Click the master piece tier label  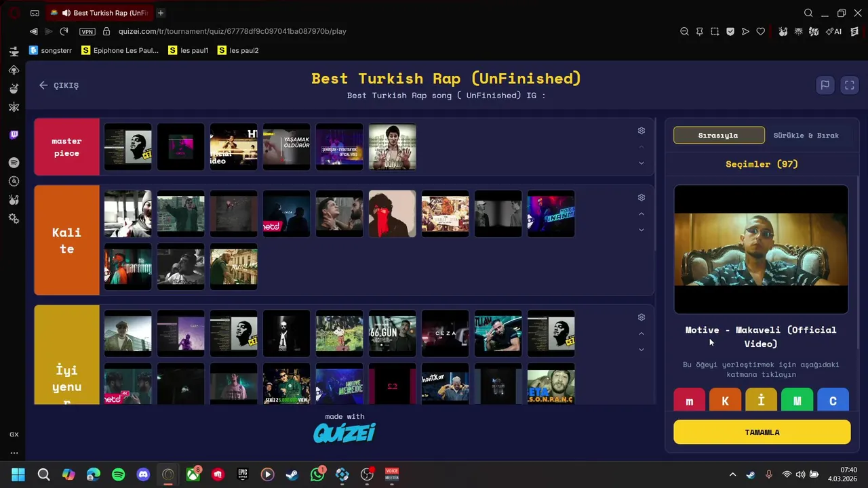(x=66, y=147)
